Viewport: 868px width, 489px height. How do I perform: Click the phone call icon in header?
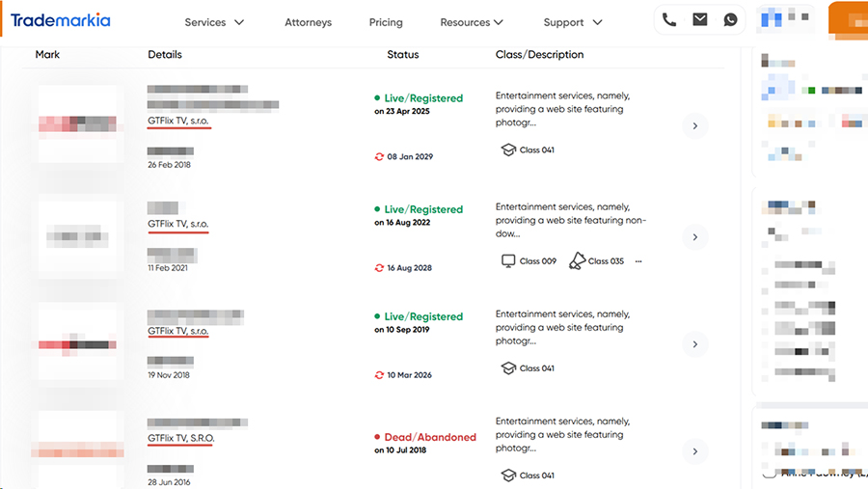coord(669,20)
